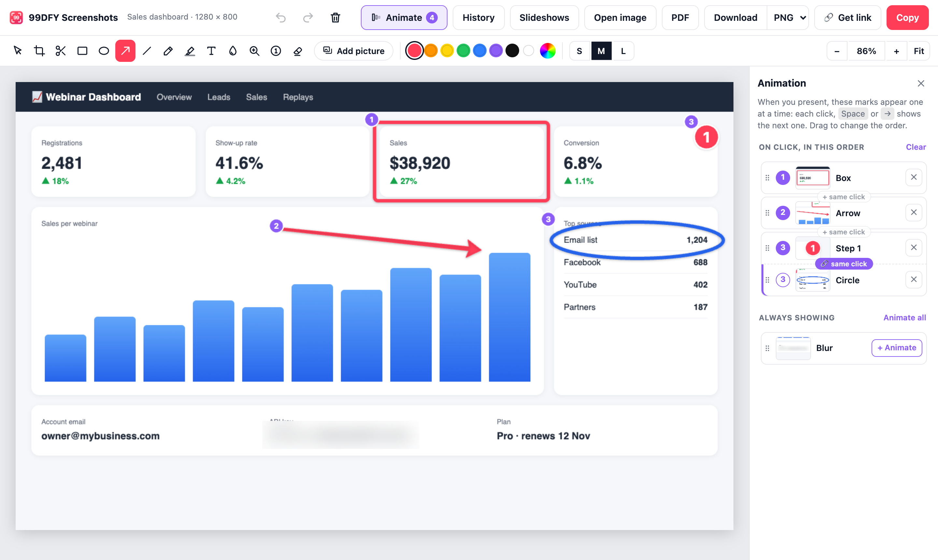This screenshot has height=560, width=938.
Task: Select the magnifier zoom tool
Action: pyautogui.click(x=254, y=50)
